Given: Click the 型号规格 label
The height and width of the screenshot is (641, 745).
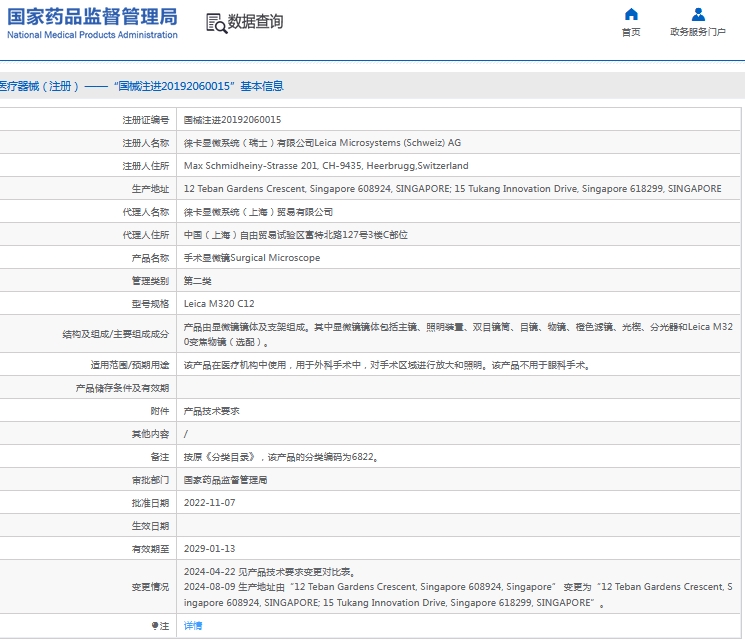Looking at the screenshot, I should pyautogui.click(x=151, y=304).
